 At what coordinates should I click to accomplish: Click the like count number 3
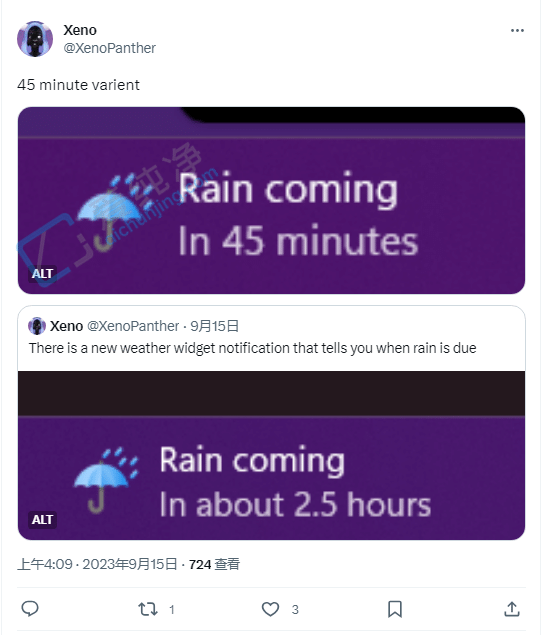pyautogui.click(x=295, y=609)
